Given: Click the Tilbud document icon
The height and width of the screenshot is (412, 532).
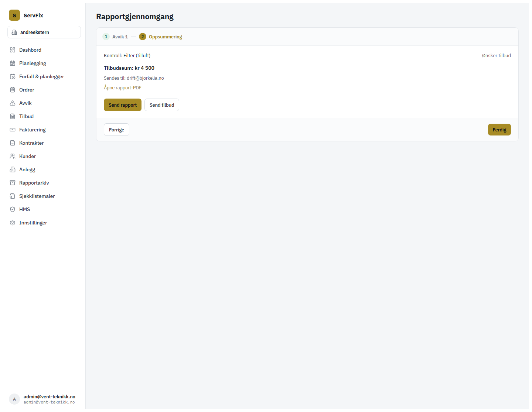Looking at the screenshot, I should (13, 116).
